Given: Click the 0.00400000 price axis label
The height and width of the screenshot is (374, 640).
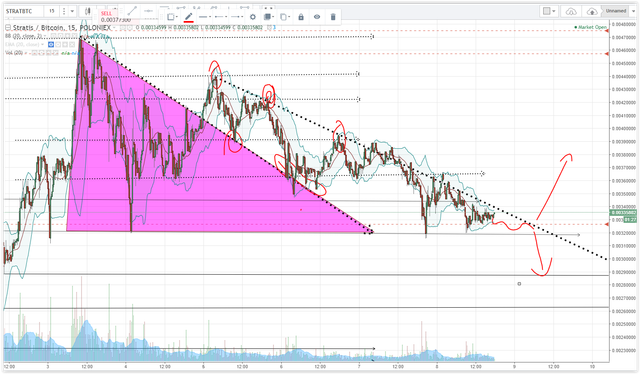Looking at the screenshot, I should [624, 129].
